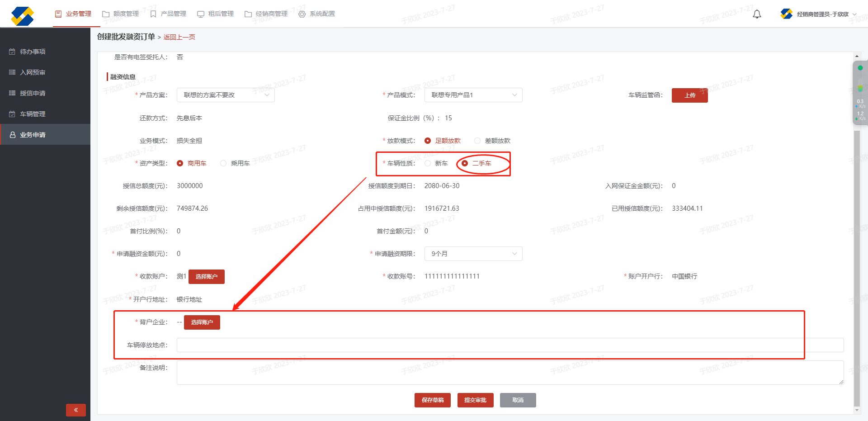Select the 差额放款 radio option
This screenshot has height=421, width=868.
pos(477,141)
